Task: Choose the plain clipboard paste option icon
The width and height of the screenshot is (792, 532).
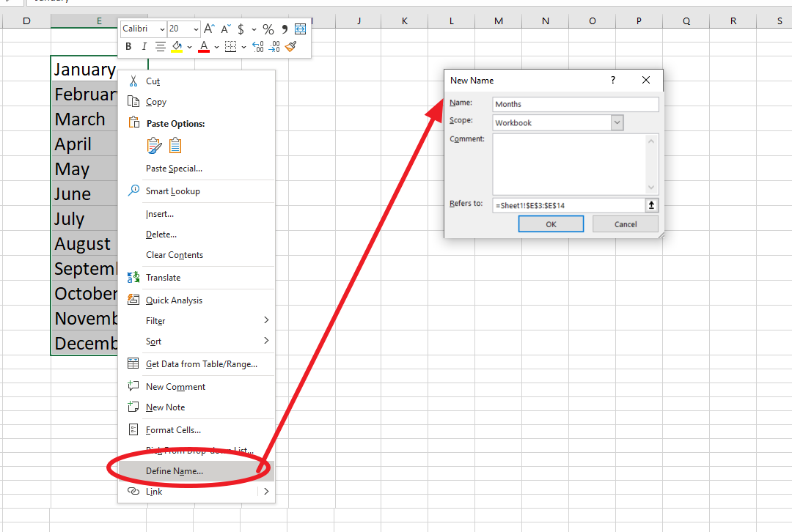Action: tap(175, 145)
